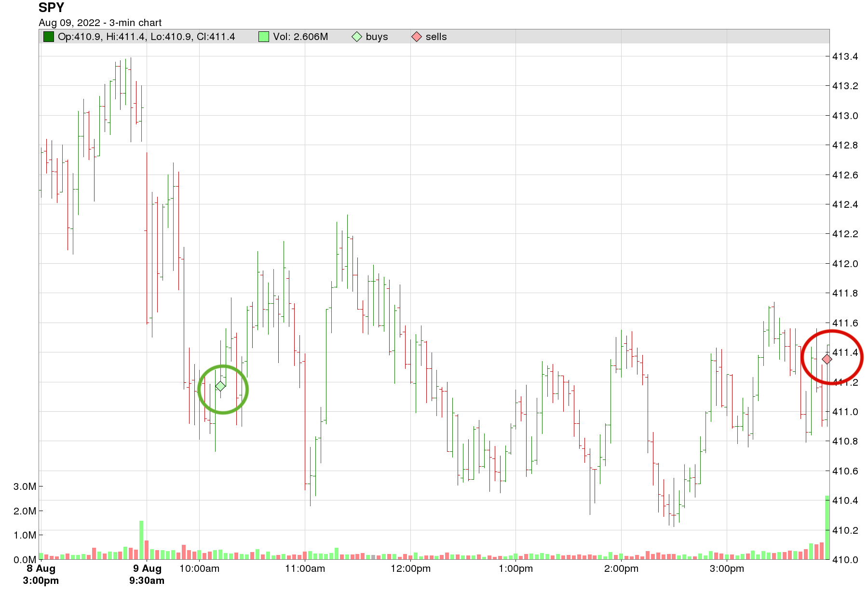Viewport: 868px width, 594px height.
Task: Click the 3.0M volume axis label
Action: coord(25,486)
